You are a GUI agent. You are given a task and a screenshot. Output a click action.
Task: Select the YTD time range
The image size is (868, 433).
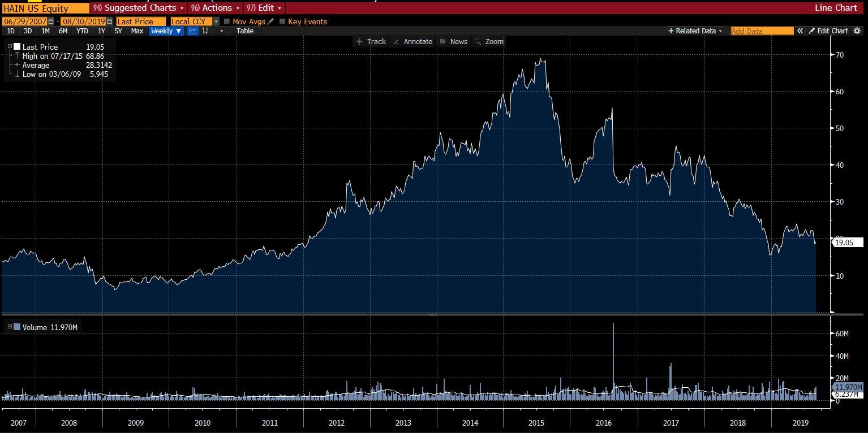pos(82,31)
